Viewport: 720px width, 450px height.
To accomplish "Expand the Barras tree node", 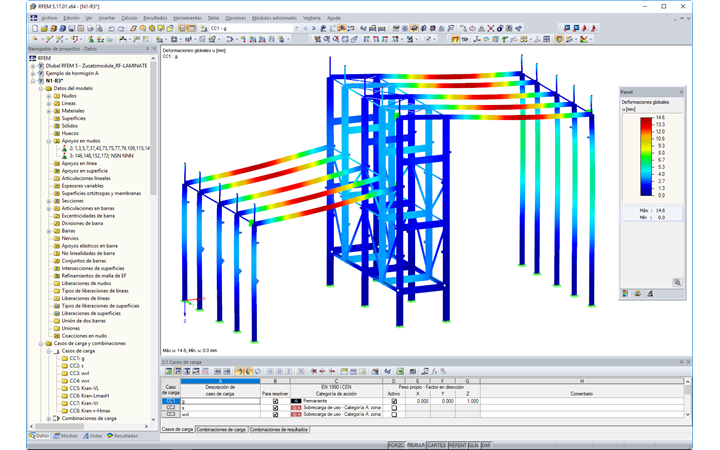I will pyautogui.click(x=49, y=231).
